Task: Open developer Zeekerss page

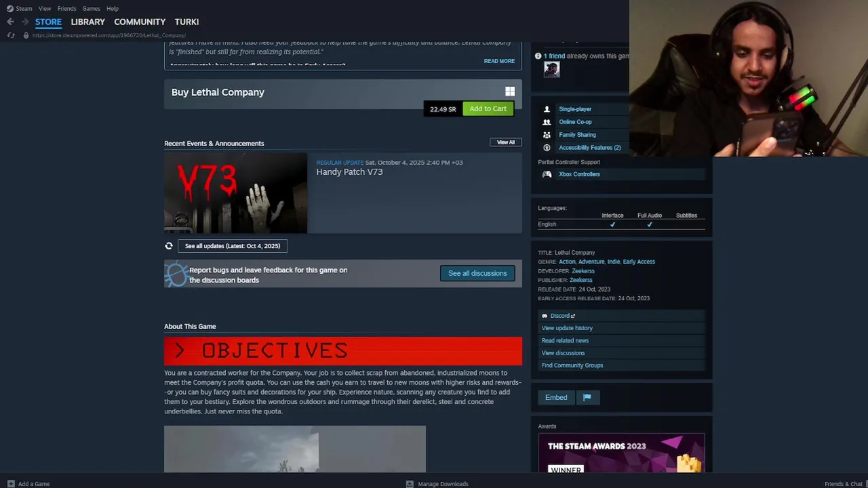Action: 583,271
